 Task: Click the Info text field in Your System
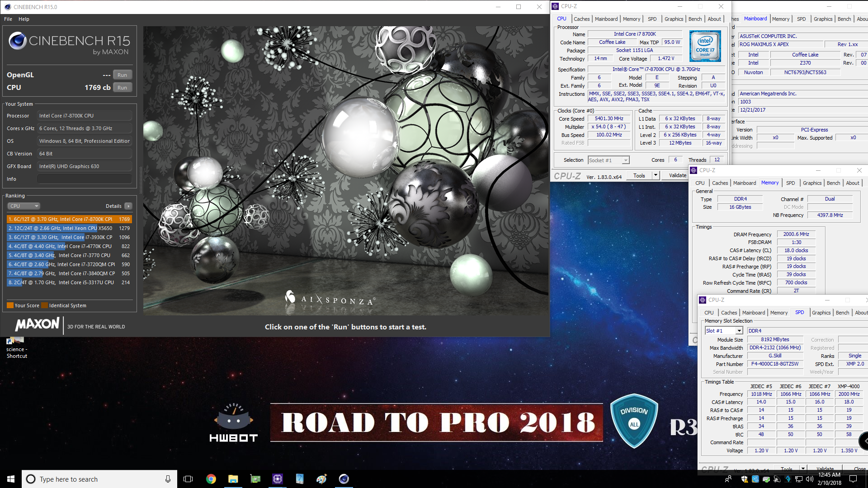point(85,179)
